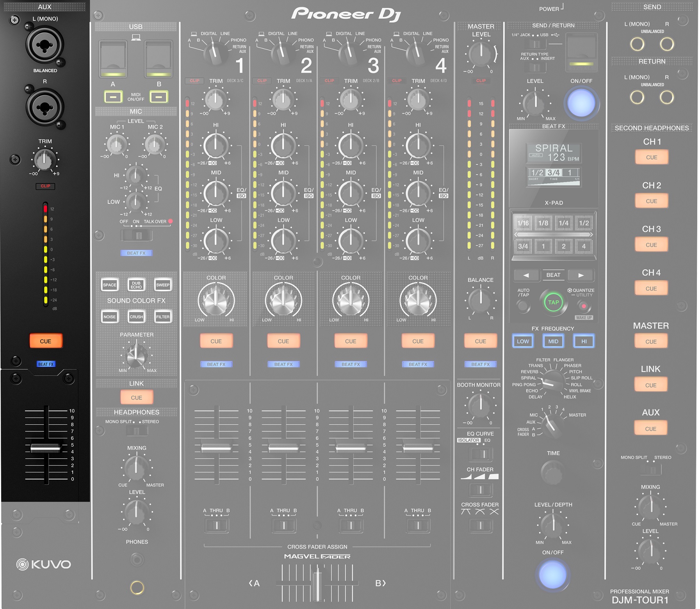Flip the headphones MONO SPLIT/STEREO switch
This screenshot has width=700, height=609.
[137, 431]
